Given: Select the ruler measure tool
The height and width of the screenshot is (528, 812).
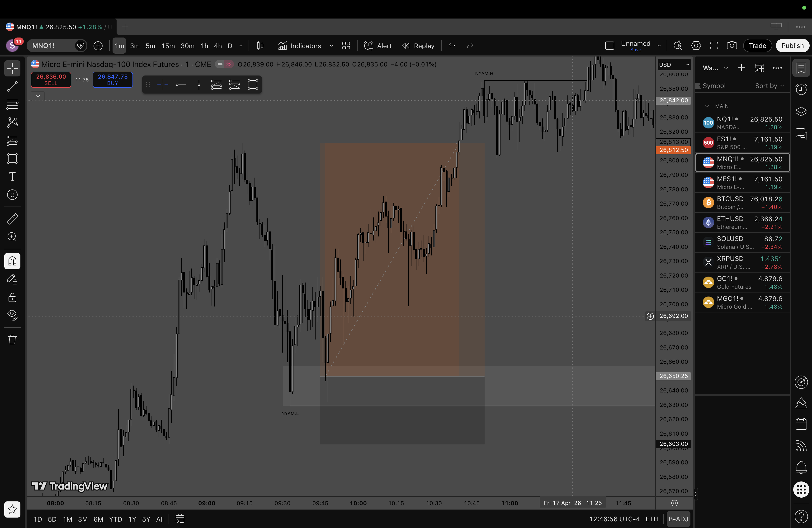Looking at the screenshot, I should tap(12, 219).
